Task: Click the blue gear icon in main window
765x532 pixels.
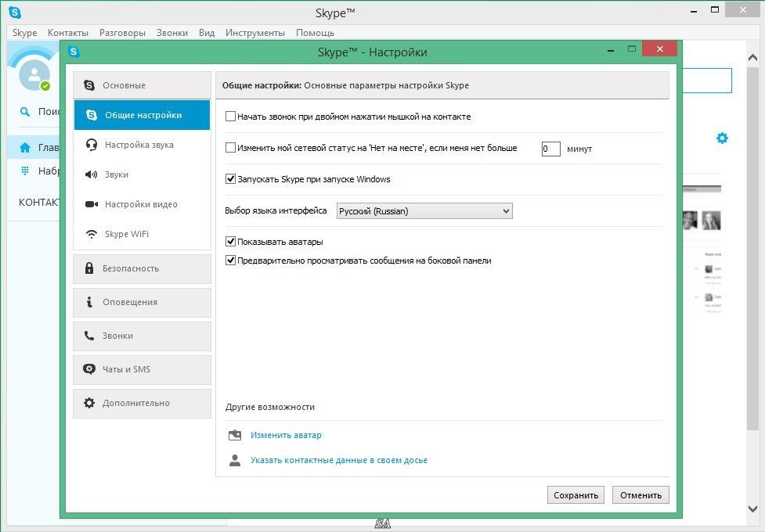Action: coord(722,138)
